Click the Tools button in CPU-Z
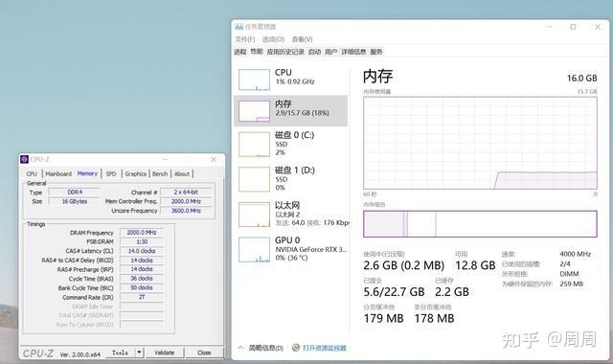613x364 pixels. pos(120,353)
